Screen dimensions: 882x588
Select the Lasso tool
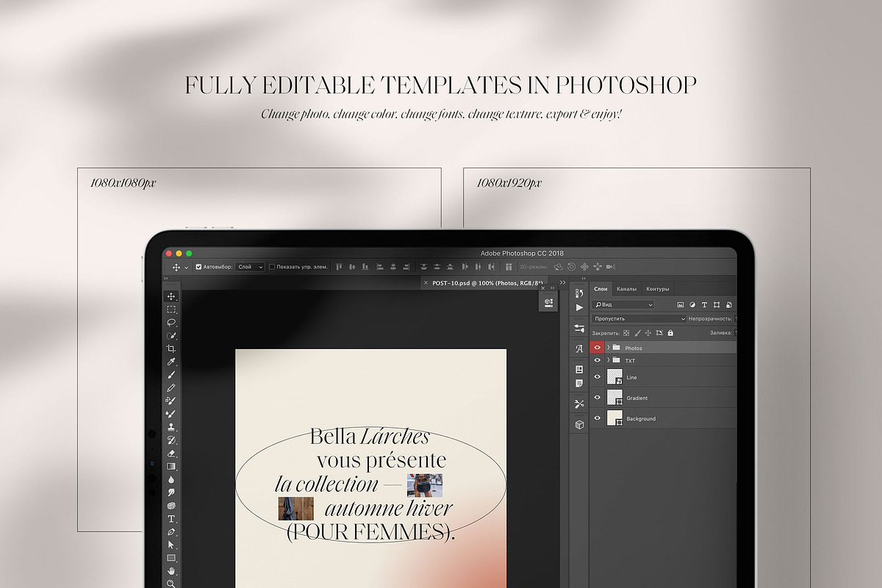[x=171, y=322]
